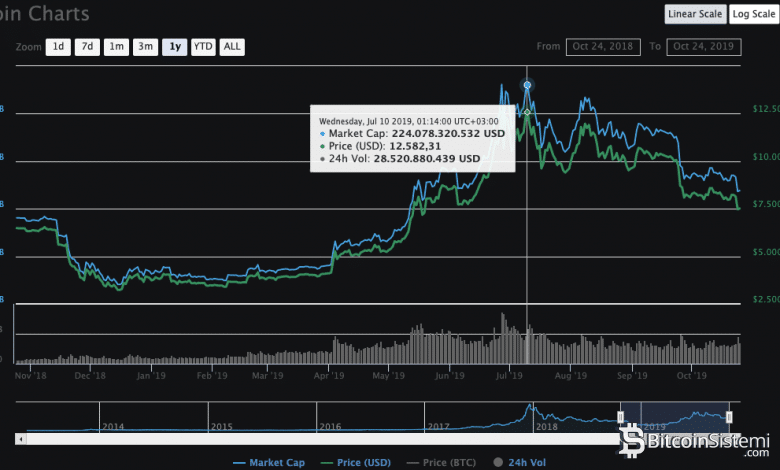780x470 pixels.
Task: Edit the To date field Oct 24, 2019
Action: [x=703, y=47]
